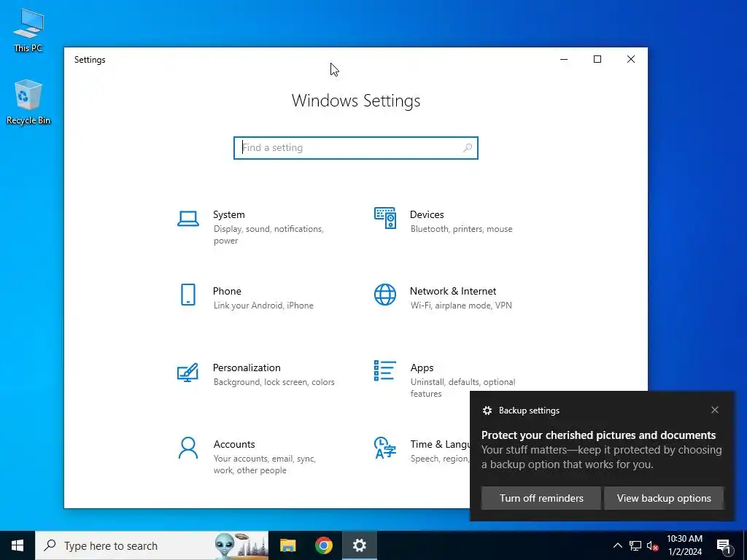
Task: Focus the Find a setting search field
Action: point(356,147)
